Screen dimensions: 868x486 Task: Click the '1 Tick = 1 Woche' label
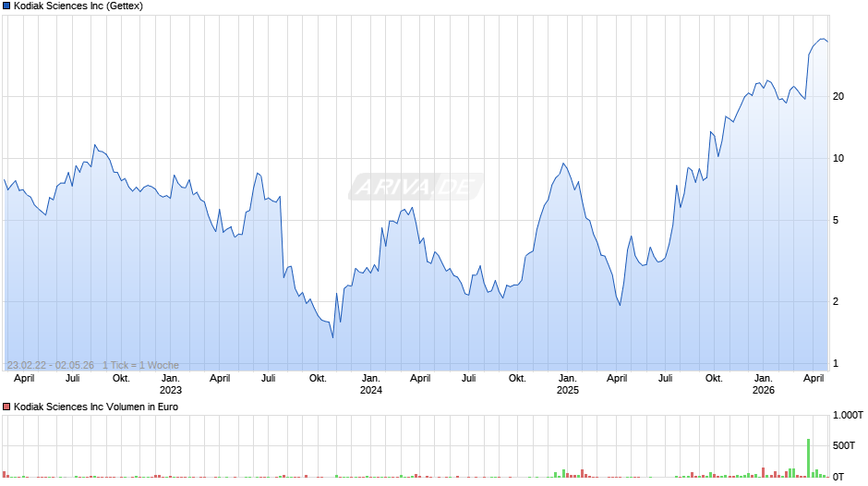tap(140, 365)
